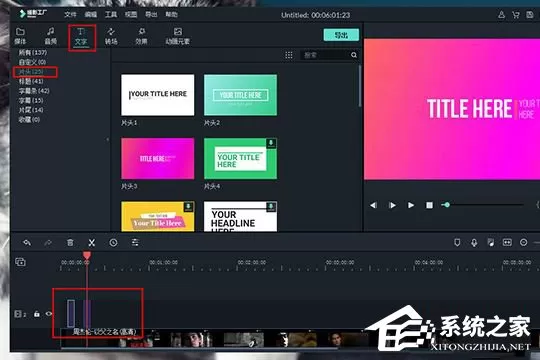
Task: Open the Effects (效果) tab
Action: pyautogui.click(x=141, y=36)
